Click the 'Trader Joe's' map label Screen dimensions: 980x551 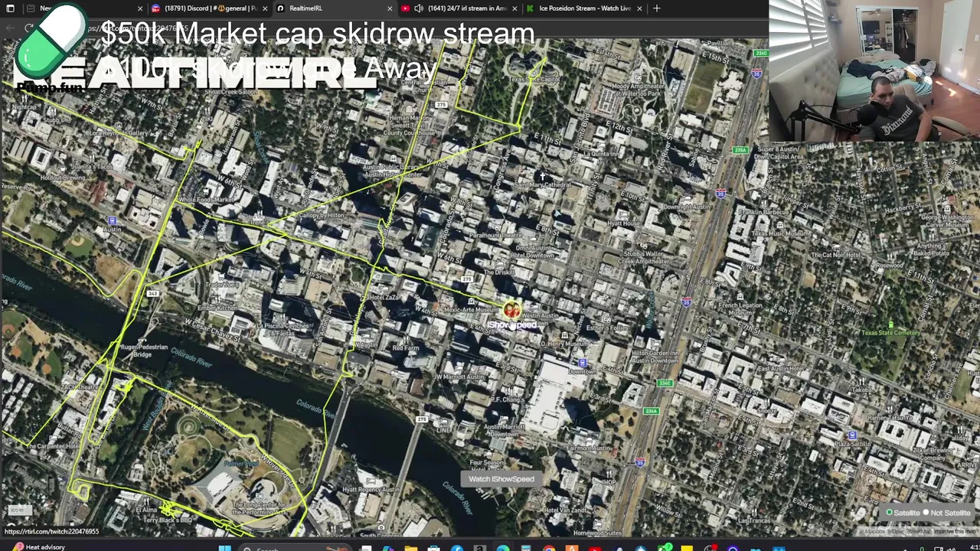click(222, 285)
